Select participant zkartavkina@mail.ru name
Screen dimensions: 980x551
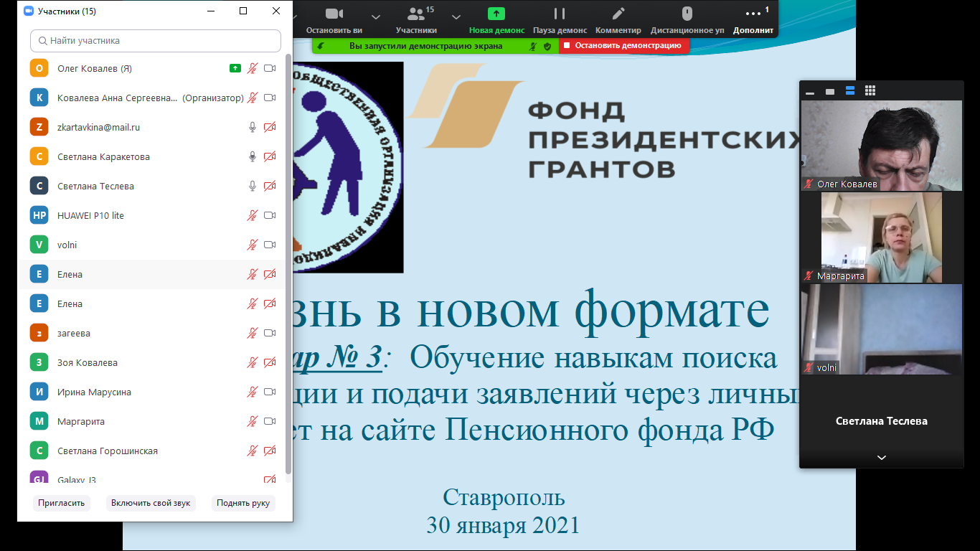tap(98, 127)
